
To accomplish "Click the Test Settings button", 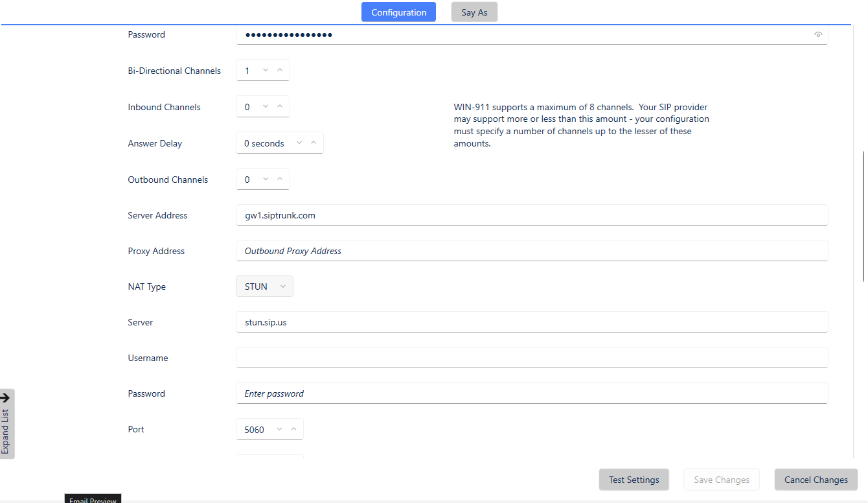I will 634,479.
